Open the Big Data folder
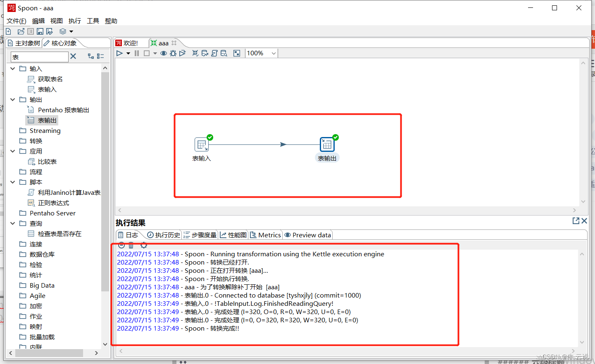 click(x=42, y=285)
